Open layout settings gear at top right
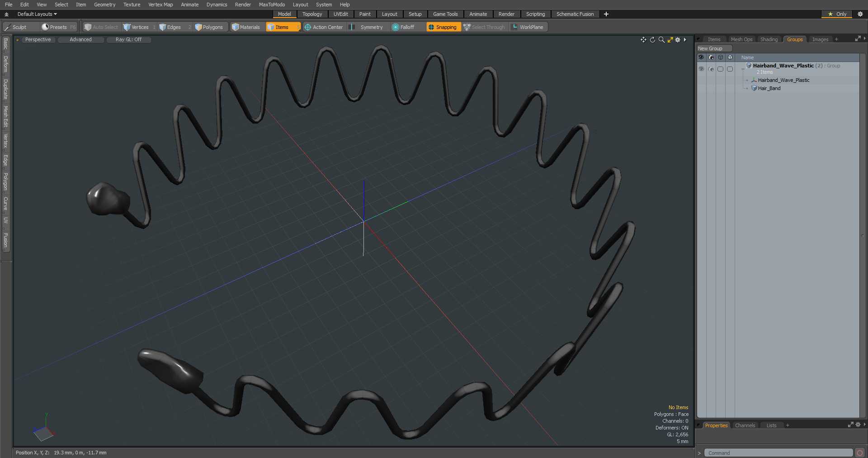The image size is (868, 458). [860, 14]
